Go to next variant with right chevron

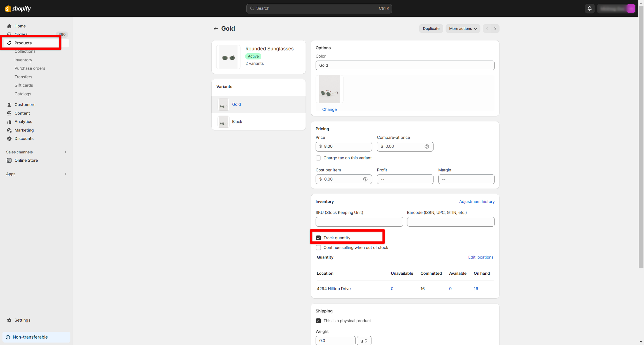(495, 29)
